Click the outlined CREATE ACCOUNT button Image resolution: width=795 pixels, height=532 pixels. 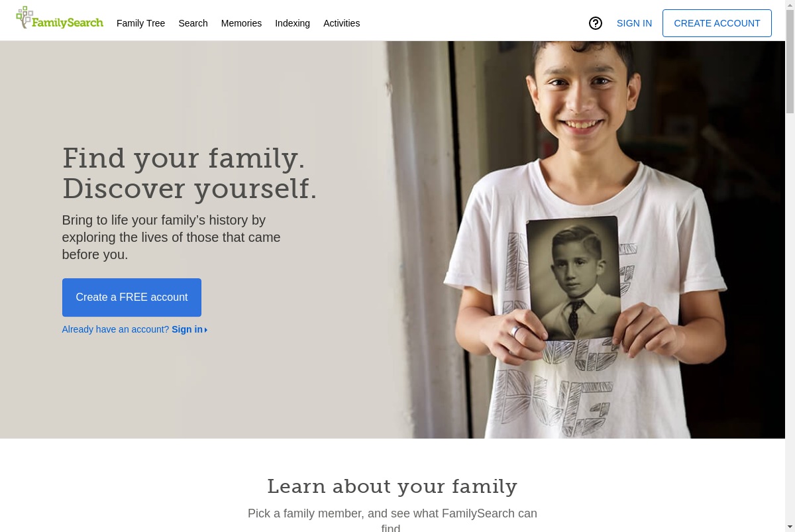[x=717, y=23]
